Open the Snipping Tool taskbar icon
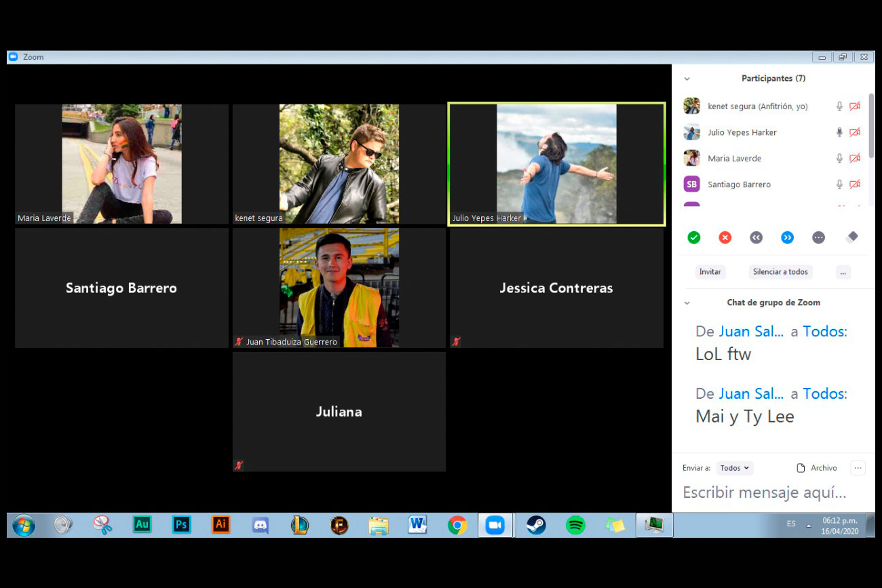Screen dimensions: 882x588 pyautogui.click(x=102, y=525)
